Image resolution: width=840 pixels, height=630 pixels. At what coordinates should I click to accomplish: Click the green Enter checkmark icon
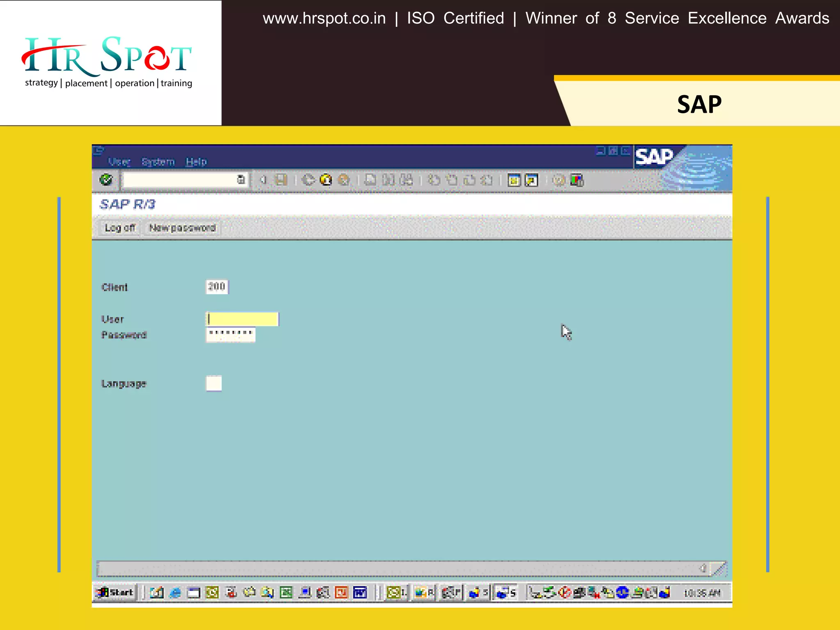[x=106, y=180]
